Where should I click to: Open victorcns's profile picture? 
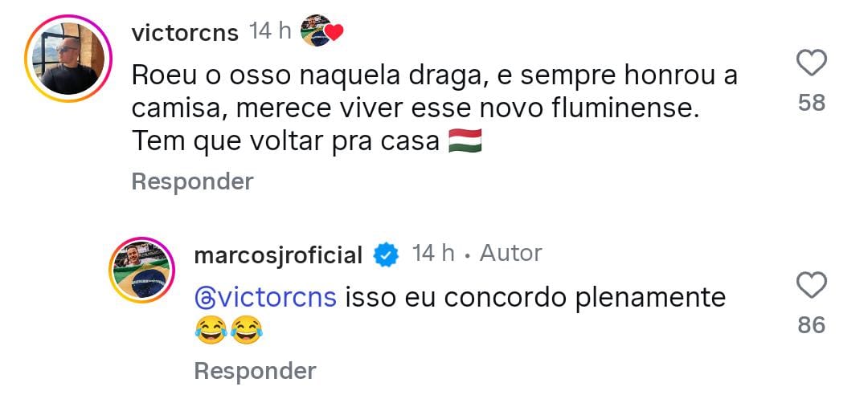pos(68,60)
